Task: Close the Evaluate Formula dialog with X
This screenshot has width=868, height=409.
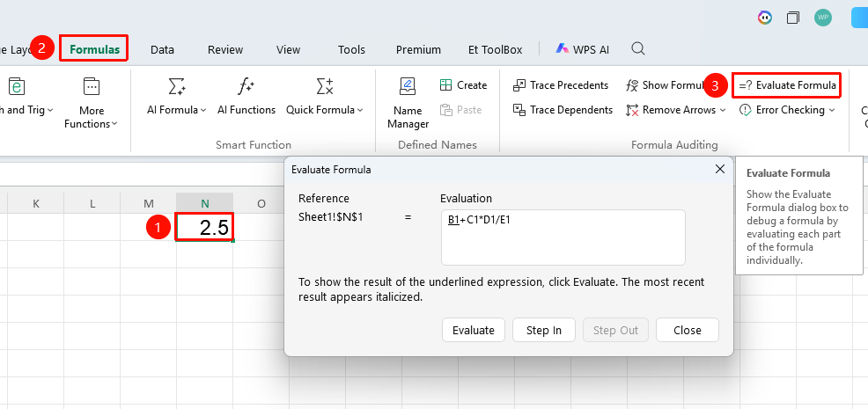Action: 719,170
